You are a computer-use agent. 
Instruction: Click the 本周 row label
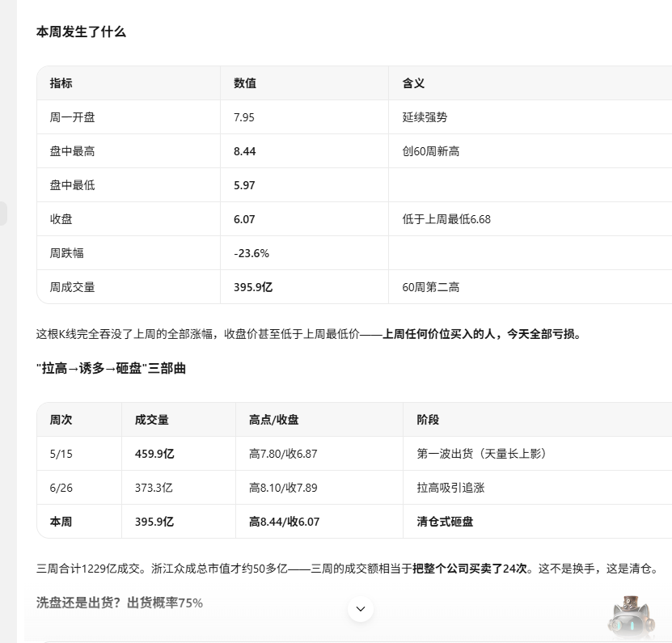(61, 521)
